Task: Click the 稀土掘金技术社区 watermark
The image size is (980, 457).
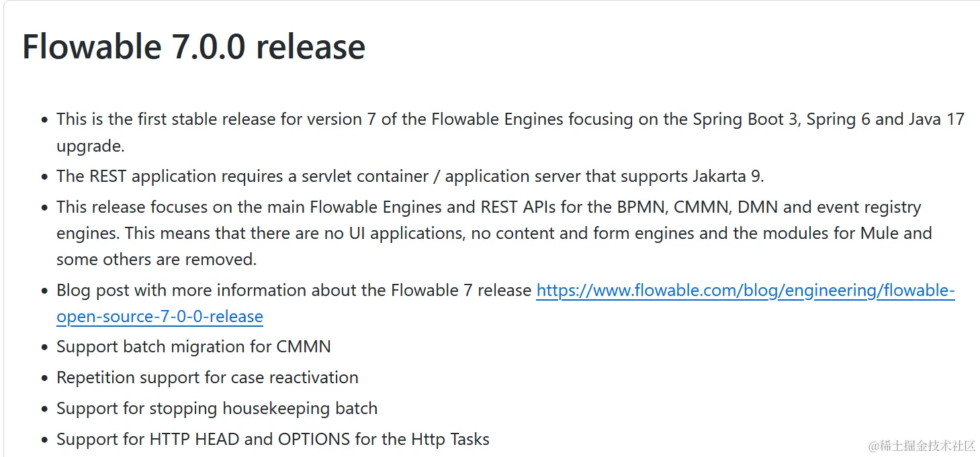Action: click(922, 446)
